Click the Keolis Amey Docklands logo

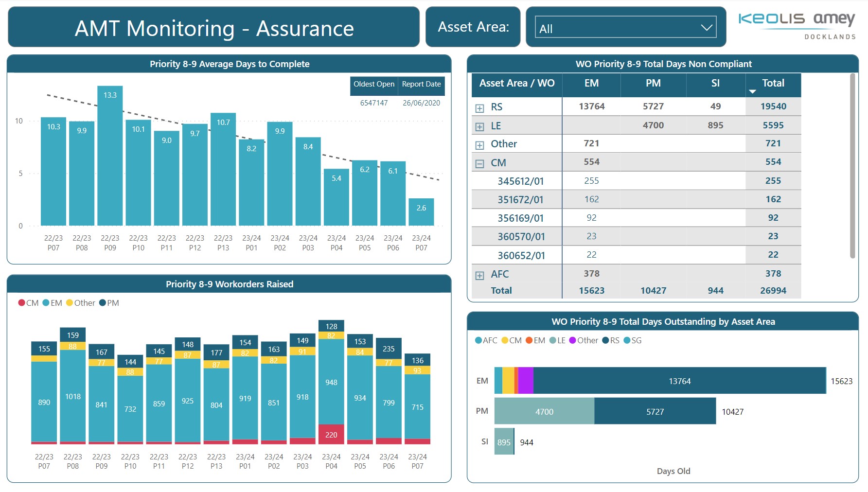click(797, 25)
